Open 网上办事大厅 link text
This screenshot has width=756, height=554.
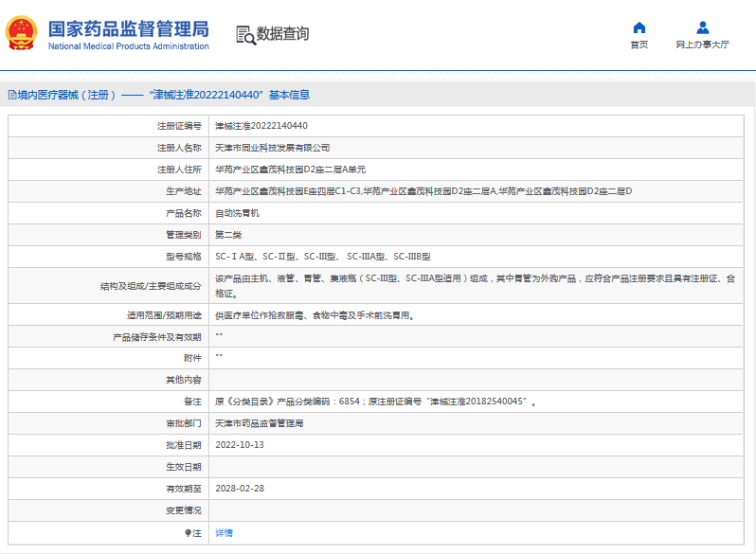click(x=703, y=45)
